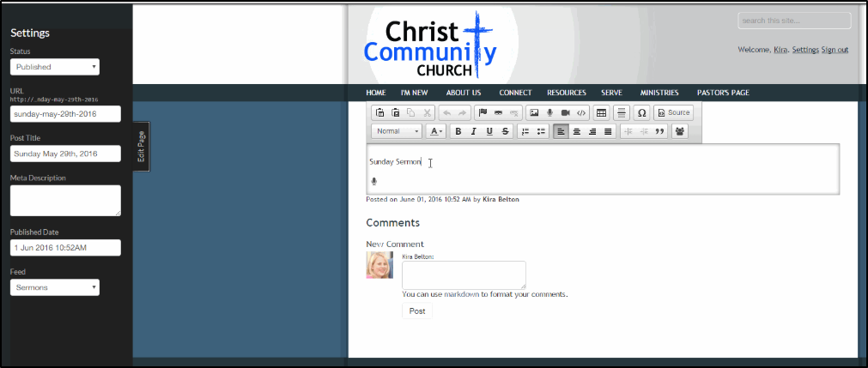This screenshot has height=368, width=868.
Task: Insert a block quote
Action: [x=660, y=131]
